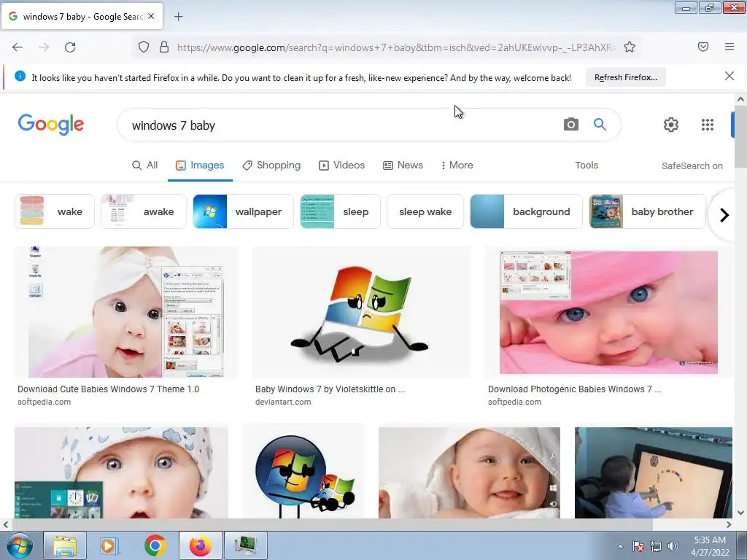Click the Firefox taskbar icon
747x560 pixels.
[200, 545]
